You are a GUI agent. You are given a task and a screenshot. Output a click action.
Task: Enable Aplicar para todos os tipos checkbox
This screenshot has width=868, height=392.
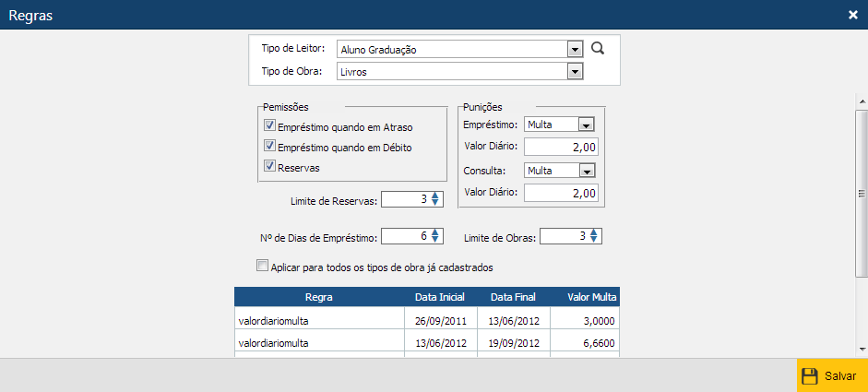click(262, 267)
